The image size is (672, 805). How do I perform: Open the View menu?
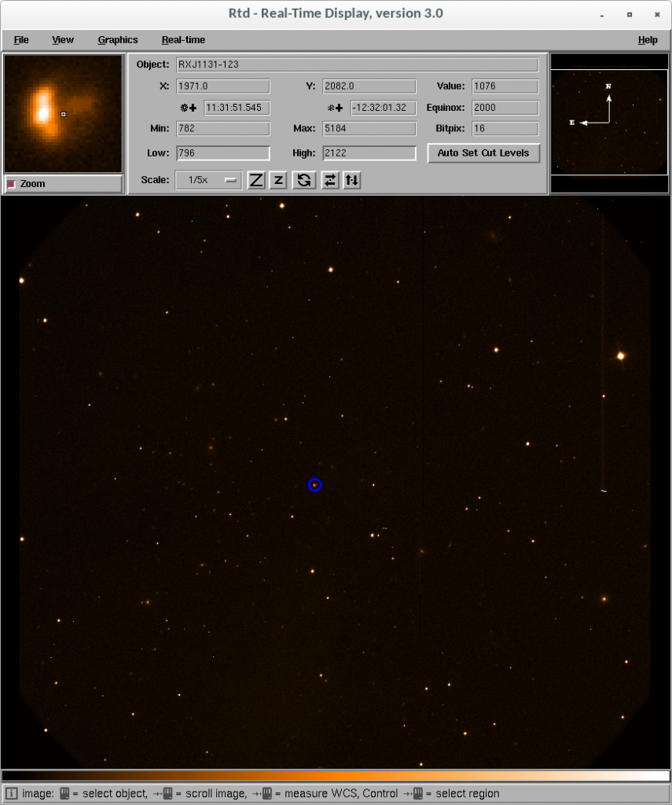[x=62, y=39]
